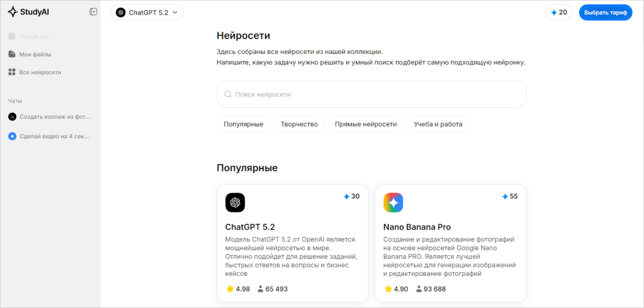Select the Творчество filter chip
Image resolution: width=644 pixels, height=308 pixels.
pyautogui.click(x=299, y=124)
